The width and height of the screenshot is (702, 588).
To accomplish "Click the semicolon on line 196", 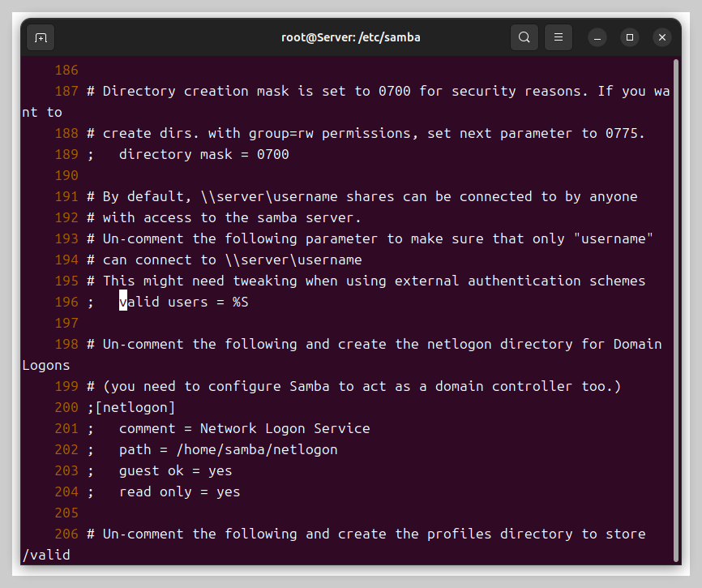I will coord(91,303).
